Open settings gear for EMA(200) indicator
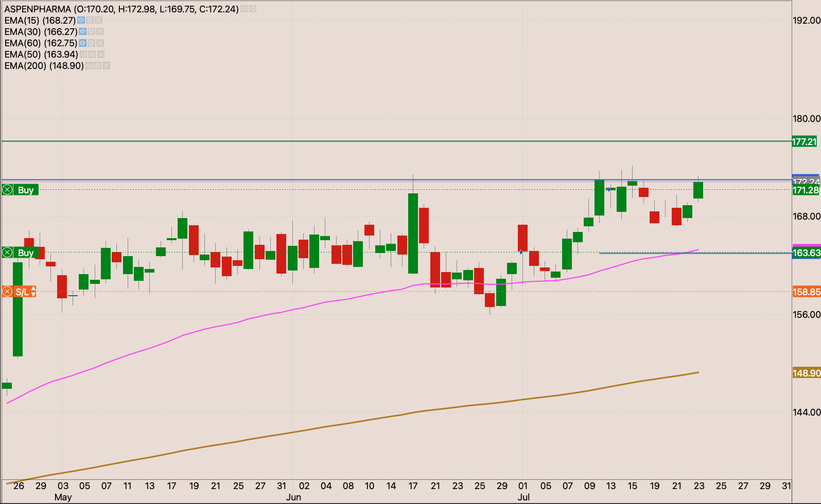This screenshot has width=821, height=504. [97, 66]
